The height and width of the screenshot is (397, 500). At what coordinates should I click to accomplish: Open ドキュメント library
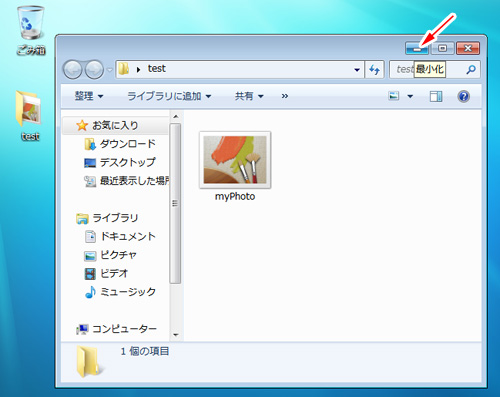(x=128, y=236)
